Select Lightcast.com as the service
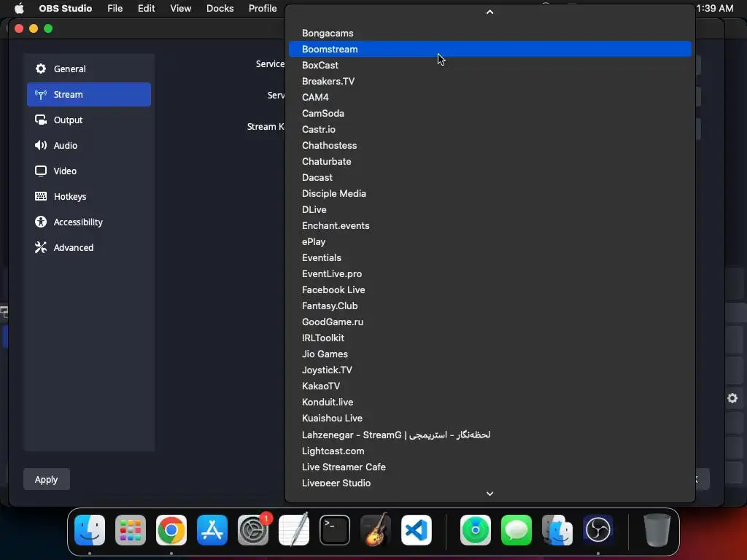 490,451
